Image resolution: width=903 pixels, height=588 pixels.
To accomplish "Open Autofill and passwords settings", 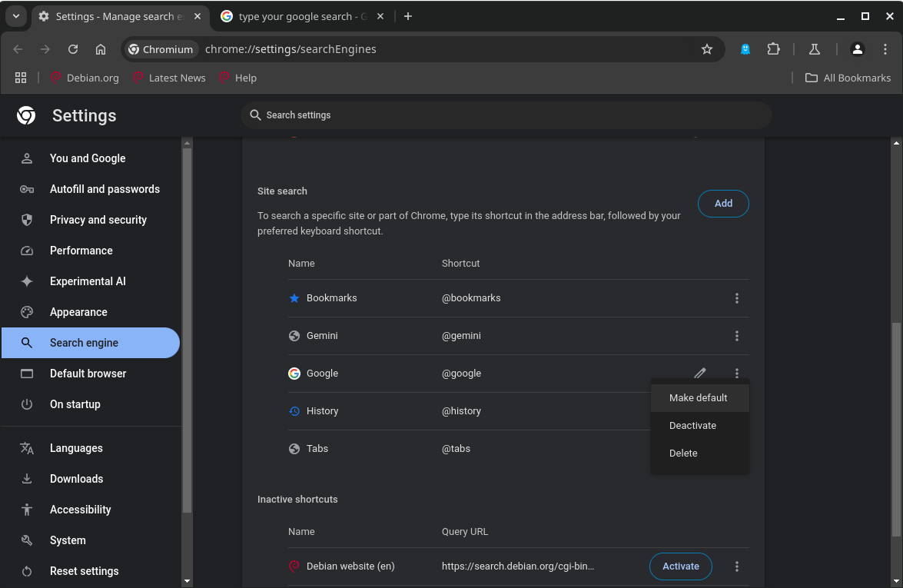I will (x=91, y=189).
